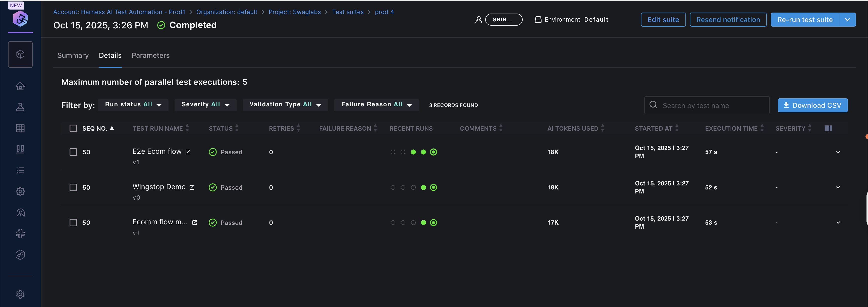Open the Failure Reason filter dropdown
Screen dimensions: 868x307
click(376, 105)
